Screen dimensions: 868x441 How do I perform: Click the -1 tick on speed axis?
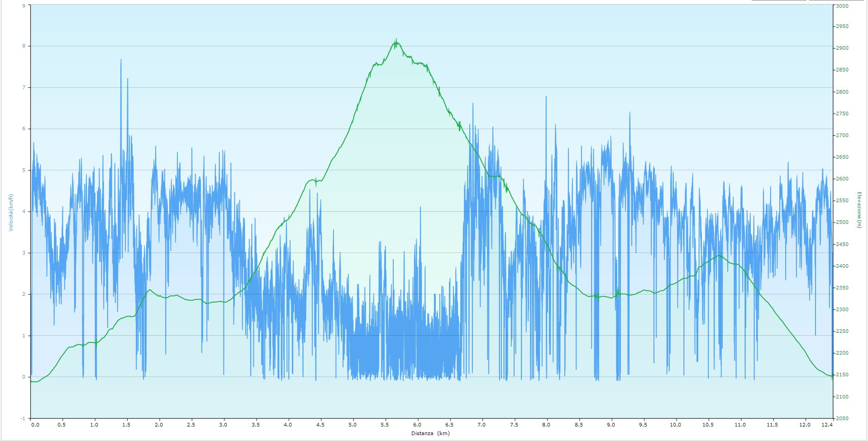coord(23,419)
